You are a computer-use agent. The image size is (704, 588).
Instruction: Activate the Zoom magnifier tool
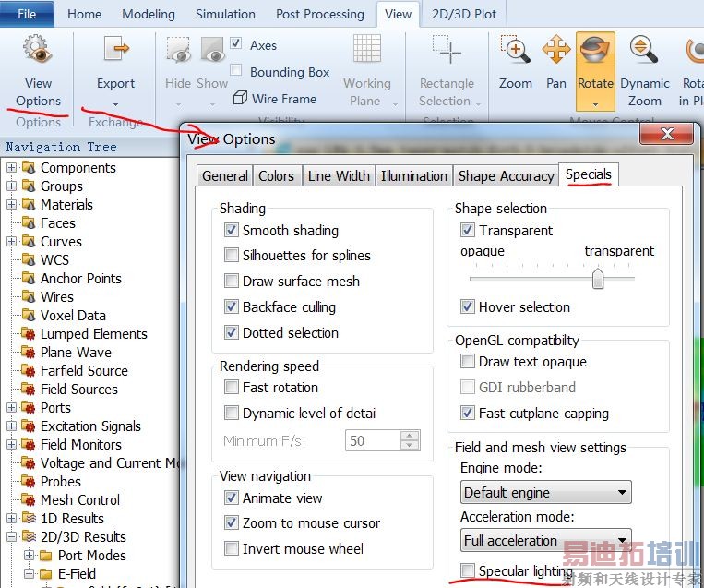(x=515, y=49)
